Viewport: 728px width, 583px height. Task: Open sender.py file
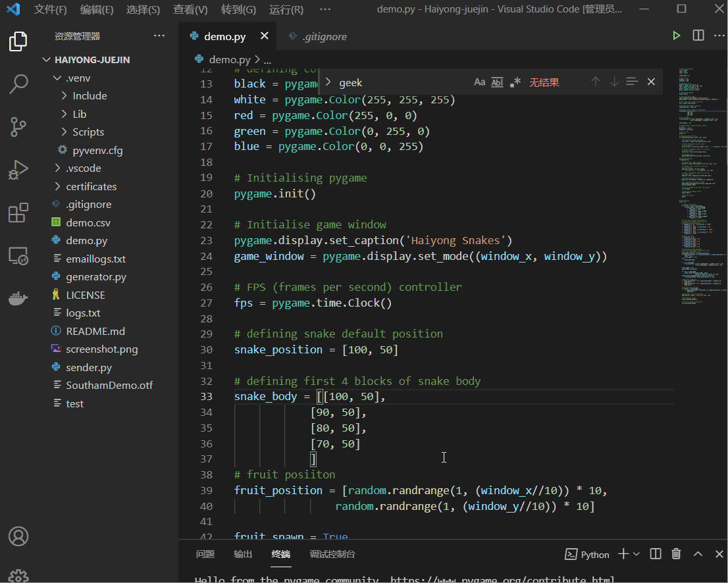tap(89, 368)
